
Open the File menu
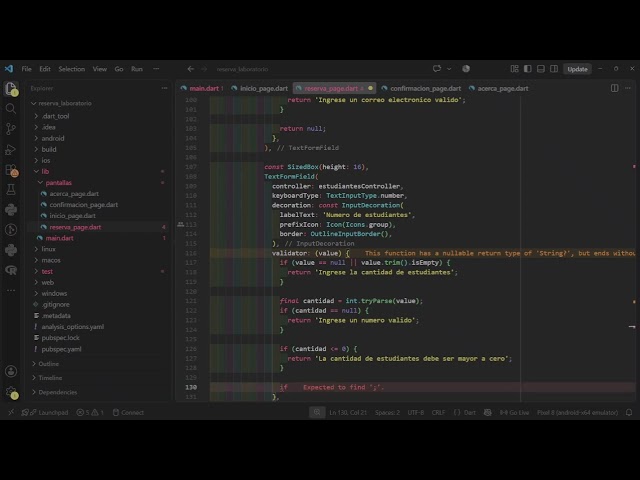tap(27, 69)
